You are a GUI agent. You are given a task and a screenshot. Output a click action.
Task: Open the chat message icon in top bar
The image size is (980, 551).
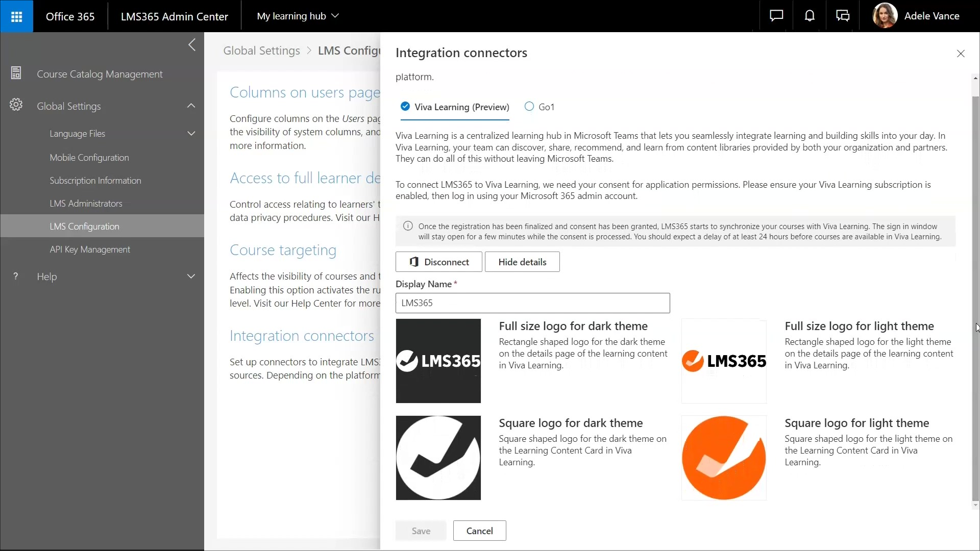pos(776,16)
